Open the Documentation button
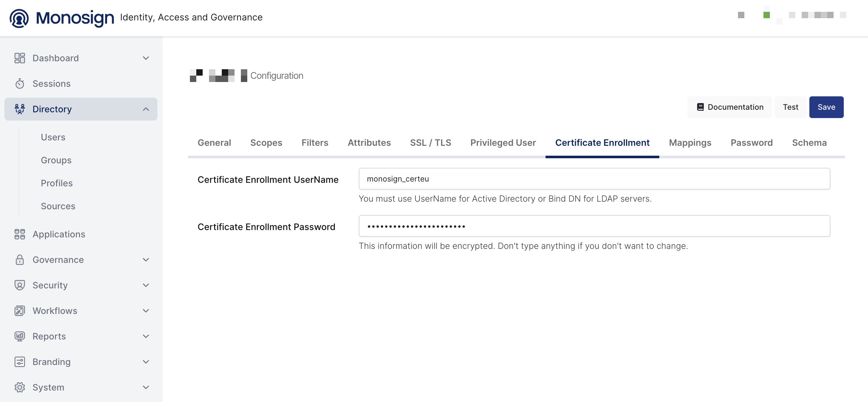868x402 pixels. click(x=729, y=107)
